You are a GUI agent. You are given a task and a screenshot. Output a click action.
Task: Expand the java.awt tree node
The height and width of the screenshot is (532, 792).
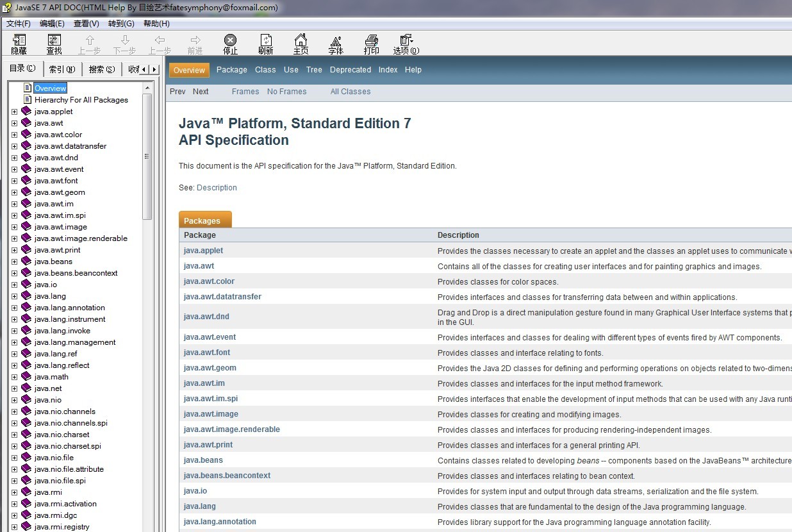(15, 123)
